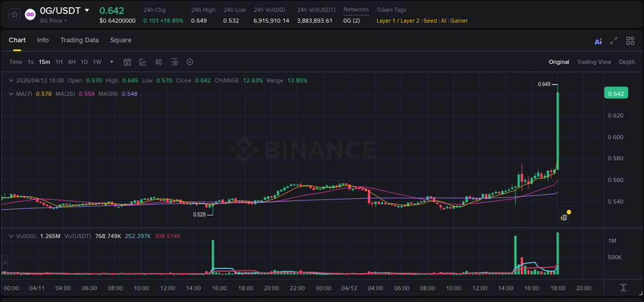
Task: Open the widgets layout grid
Action: click(630, 40)
